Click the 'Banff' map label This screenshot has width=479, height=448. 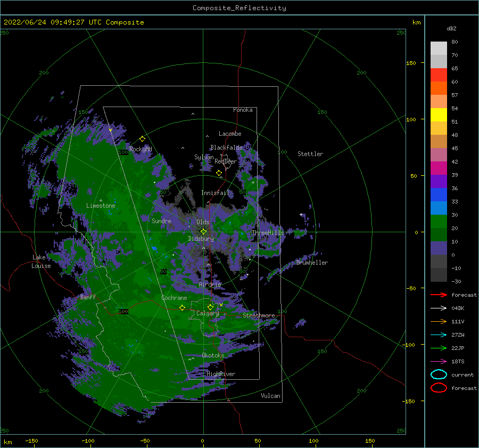pos(88,297)
